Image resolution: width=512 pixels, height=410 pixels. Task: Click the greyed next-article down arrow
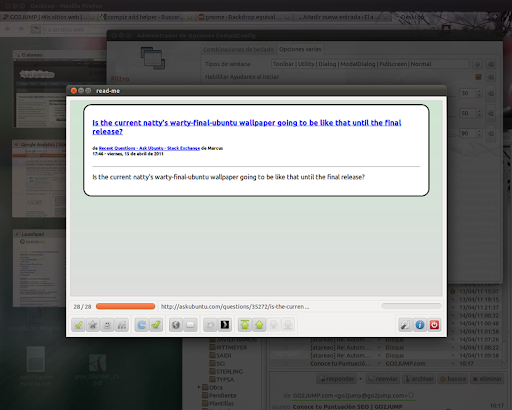click(273, 325)
